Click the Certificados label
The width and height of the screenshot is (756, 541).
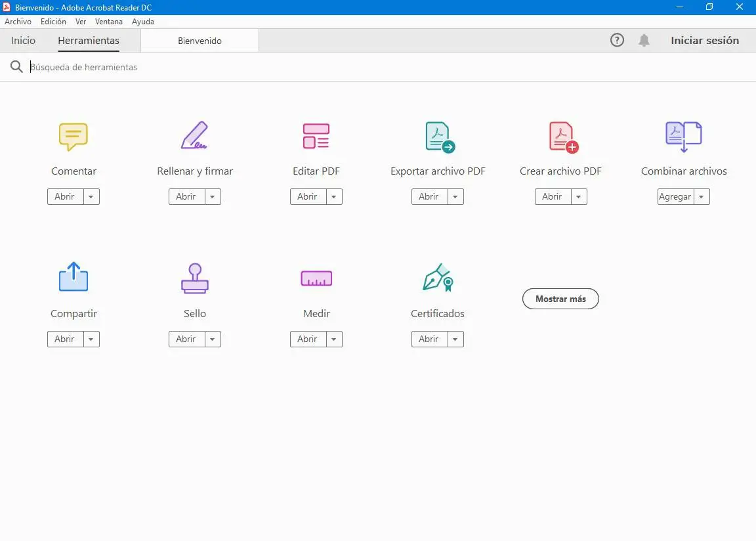438,313
